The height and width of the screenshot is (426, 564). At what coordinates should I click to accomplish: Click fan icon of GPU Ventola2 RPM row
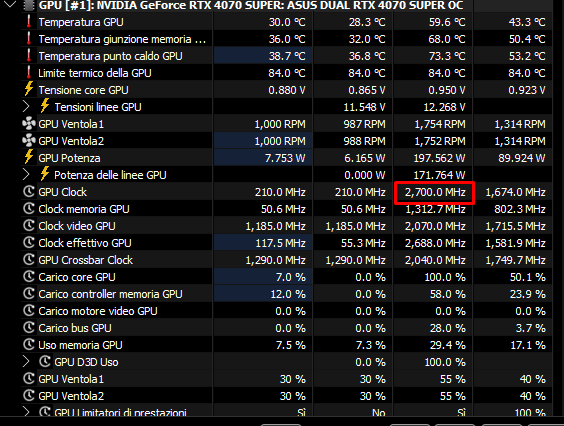pyautogui.click(x=29, y=140)
